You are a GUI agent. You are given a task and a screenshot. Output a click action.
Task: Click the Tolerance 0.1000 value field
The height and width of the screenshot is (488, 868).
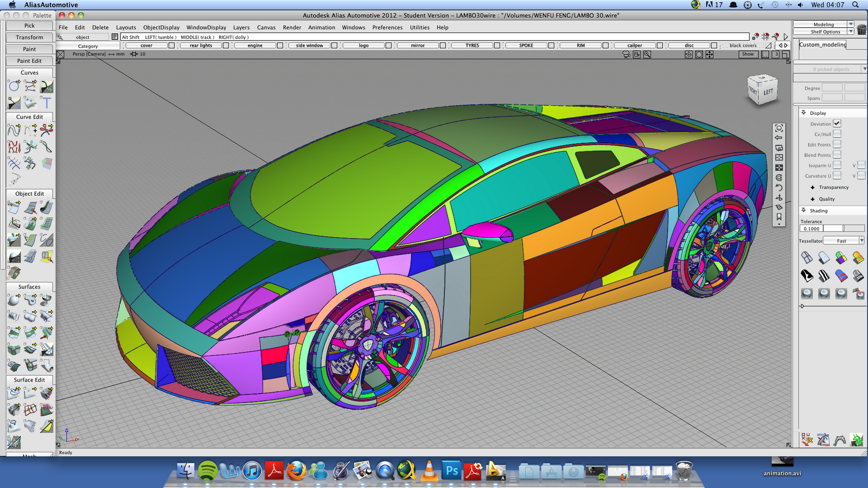812,228
